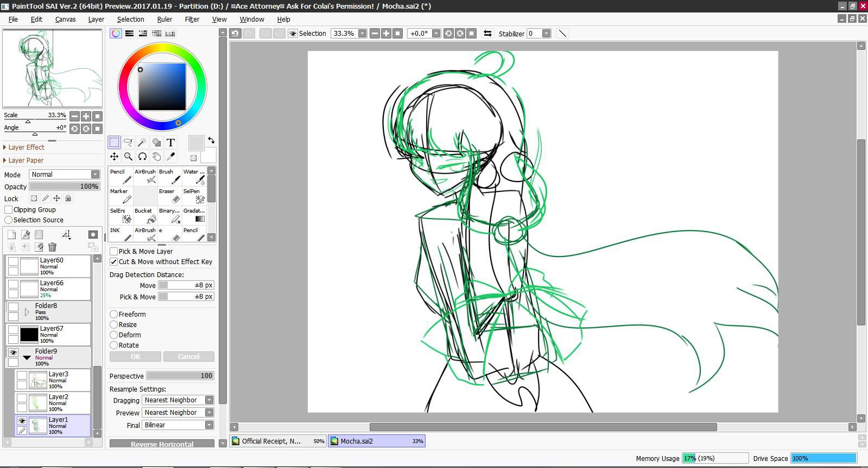Select the shape tool

156,143
